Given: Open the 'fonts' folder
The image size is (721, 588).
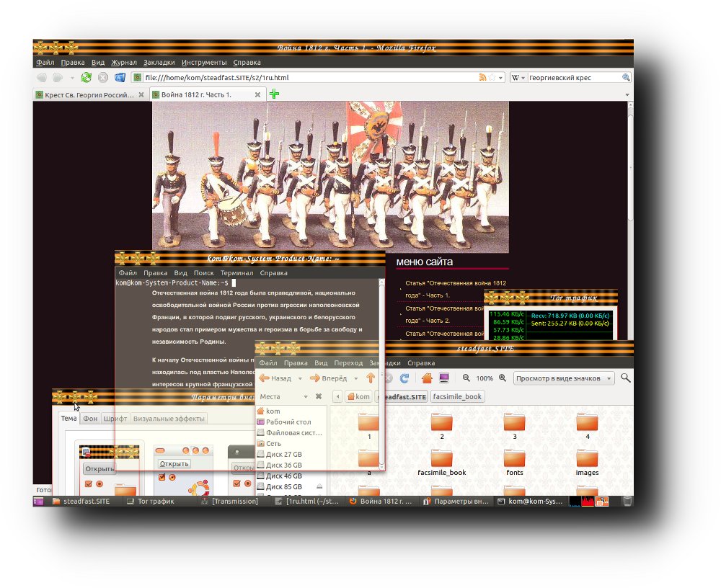Looking at the screenshot, I should [515, 463].
